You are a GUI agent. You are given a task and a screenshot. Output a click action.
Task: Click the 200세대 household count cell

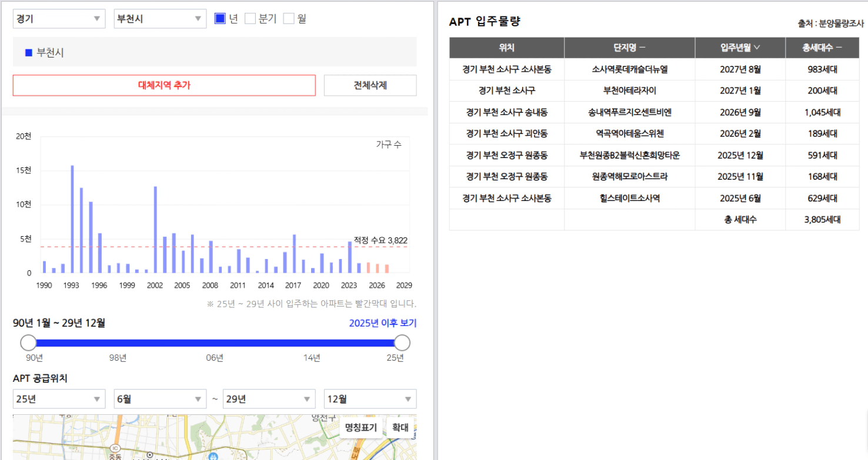(822, 91)
